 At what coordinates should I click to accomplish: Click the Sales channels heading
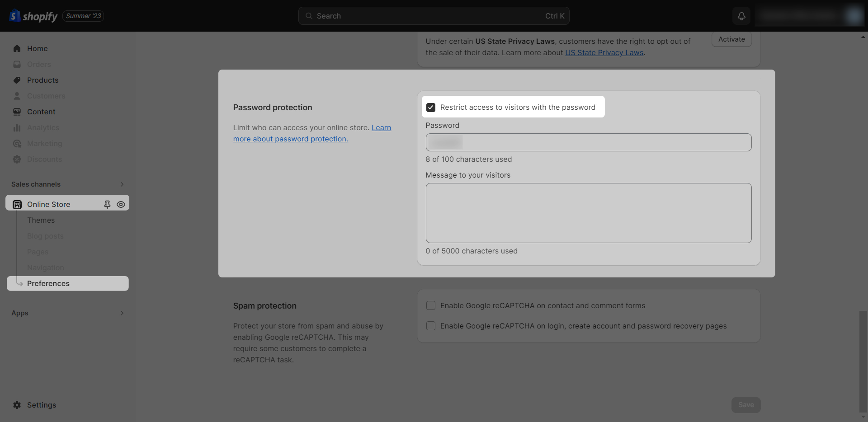[36, 184]
